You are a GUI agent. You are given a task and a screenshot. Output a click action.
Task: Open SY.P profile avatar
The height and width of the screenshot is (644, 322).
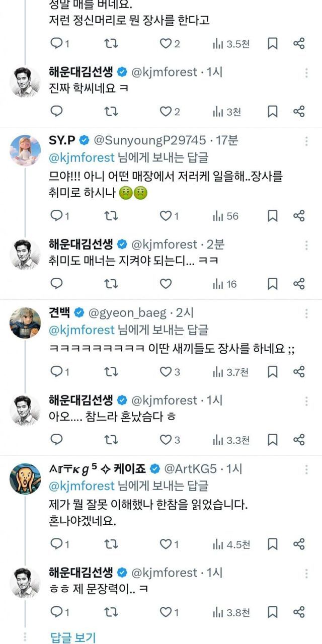[25, 150]
